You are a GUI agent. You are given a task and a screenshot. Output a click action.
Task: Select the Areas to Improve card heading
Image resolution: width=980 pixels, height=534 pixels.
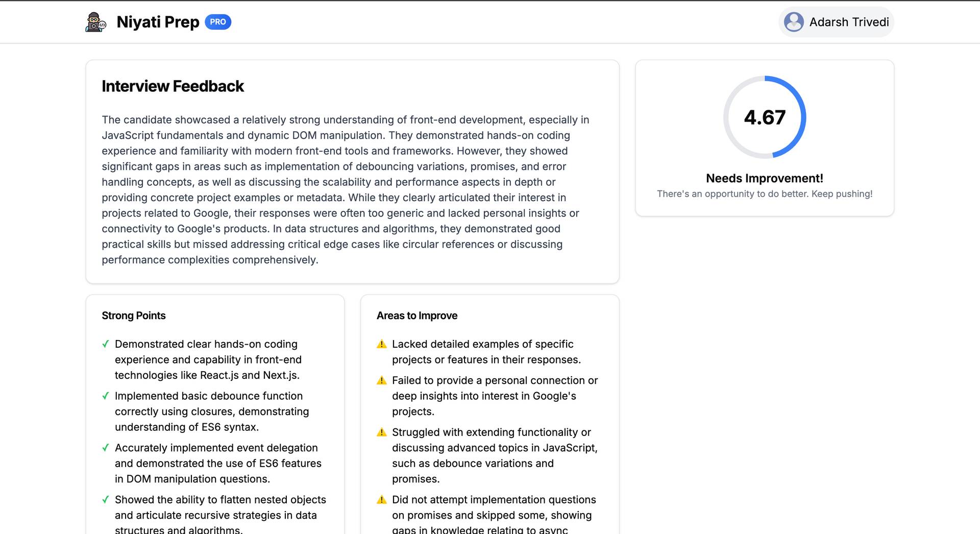[416, 315]
